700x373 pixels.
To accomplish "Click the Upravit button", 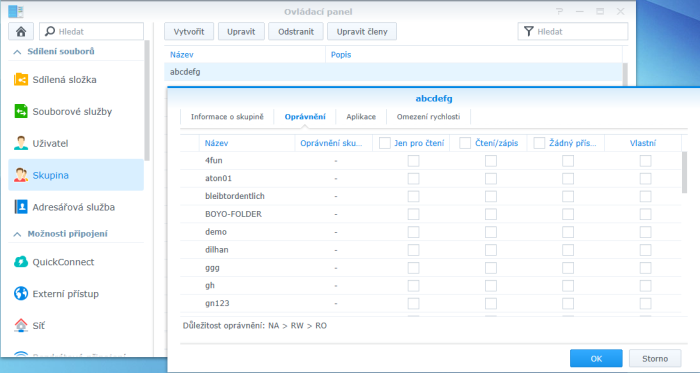I will 241,32.
